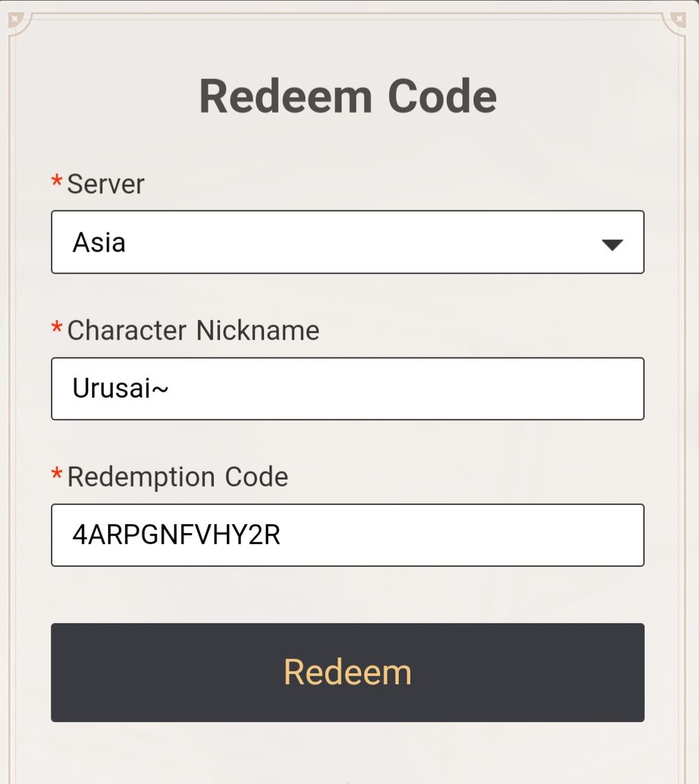The height and width of the screenshot is (784, 699).
Task: Click the Redemption Code input showing 4ARPGNFVHY2R
Action: [347, 535]
